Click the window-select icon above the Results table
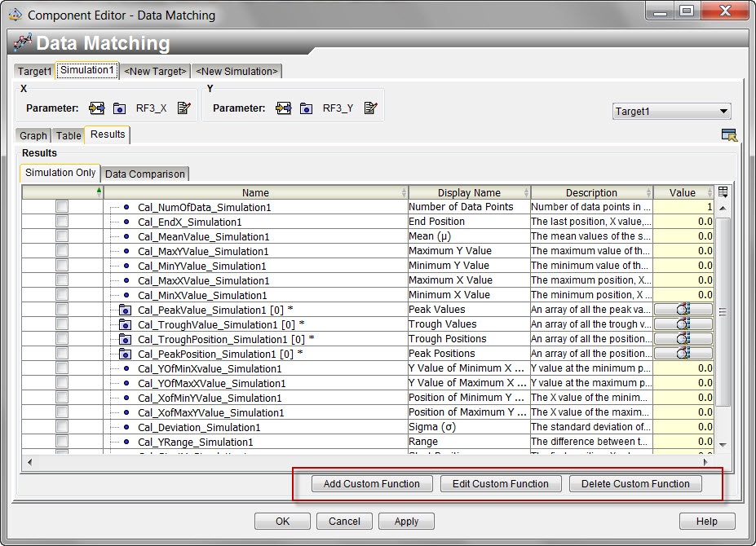The image size is (756, 546). (728, 135)
